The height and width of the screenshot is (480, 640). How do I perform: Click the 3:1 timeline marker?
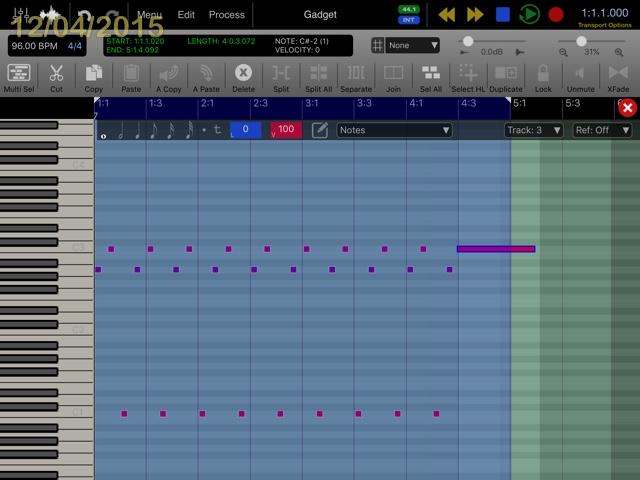point(311,103)
